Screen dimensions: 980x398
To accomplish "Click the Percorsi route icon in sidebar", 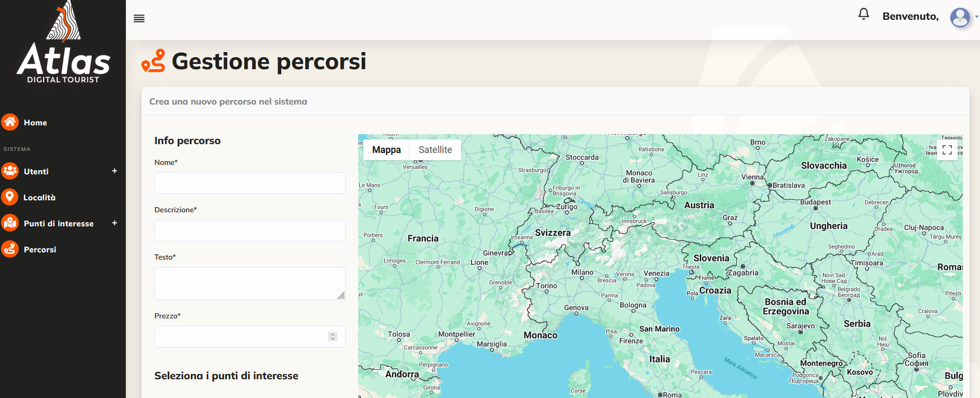I will (x=10, y=249).
